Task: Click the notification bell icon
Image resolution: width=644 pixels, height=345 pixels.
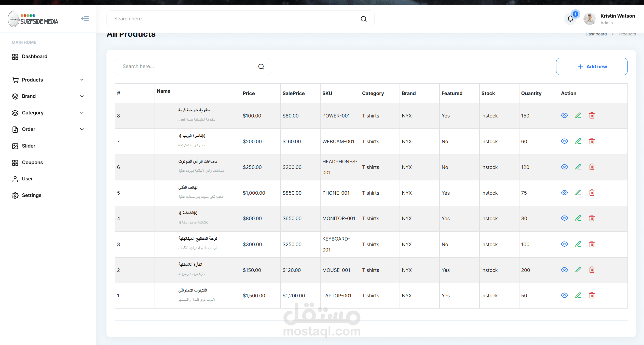Action: tap(570, 19)
